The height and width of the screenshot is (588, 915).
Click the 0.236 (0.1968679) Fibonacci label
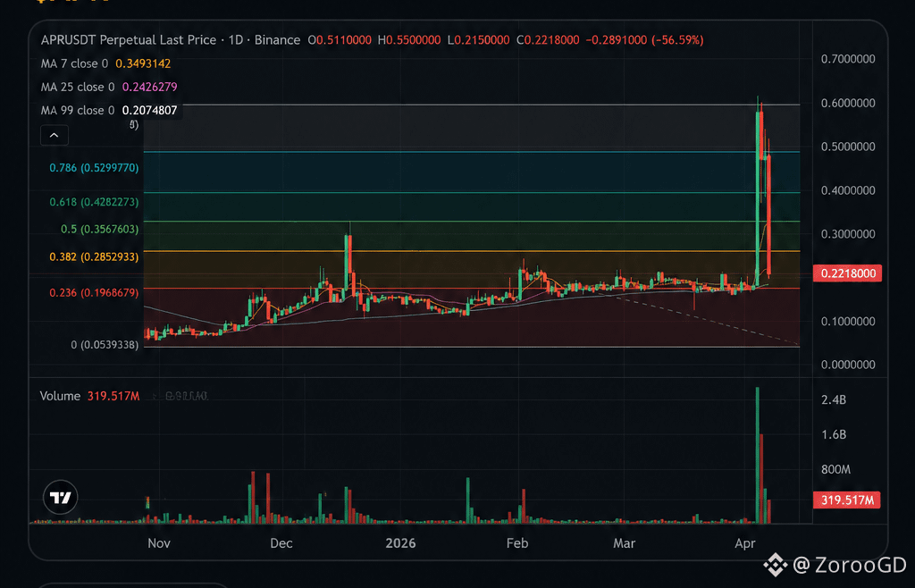[x=94, y=292]
